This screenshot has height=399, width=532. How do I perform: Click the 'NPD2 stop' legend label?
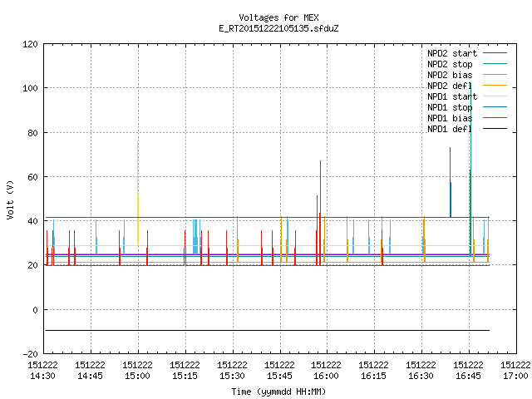pyautogui.click(x=450, y=64)
